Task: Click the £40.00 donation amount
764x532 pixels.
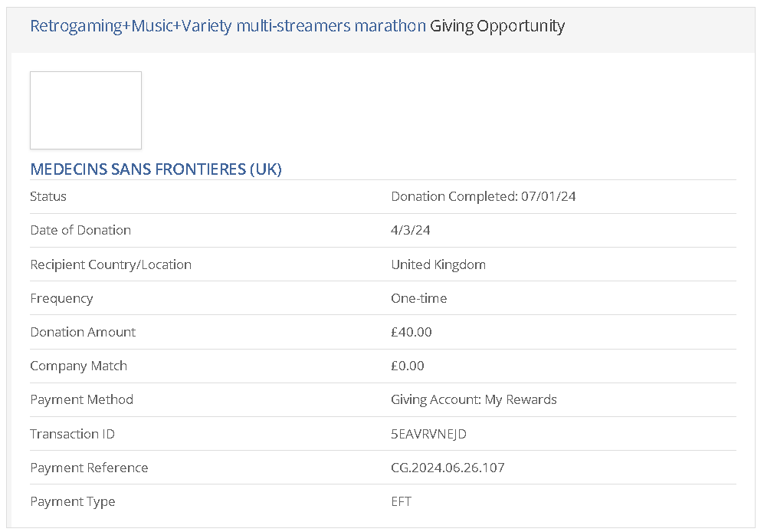Action: [412, 332]
